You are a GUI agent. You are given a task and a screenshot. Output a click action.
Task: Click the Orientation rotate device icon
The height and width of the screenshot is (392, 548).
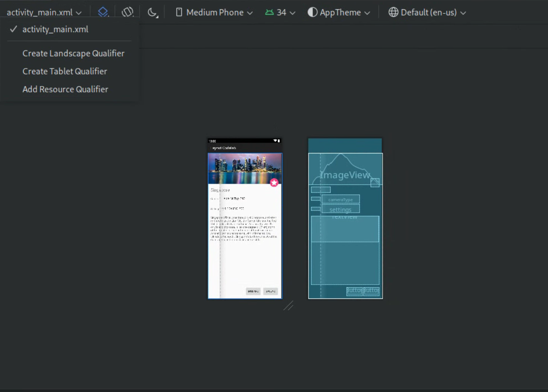point(128,12)
